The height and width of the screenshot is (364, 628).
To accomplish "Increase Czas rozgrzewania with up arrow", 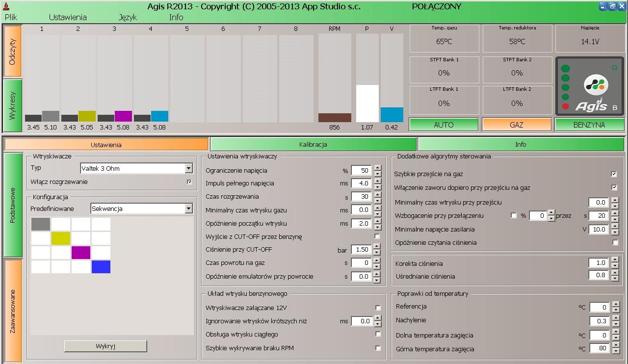I will 377,194.
